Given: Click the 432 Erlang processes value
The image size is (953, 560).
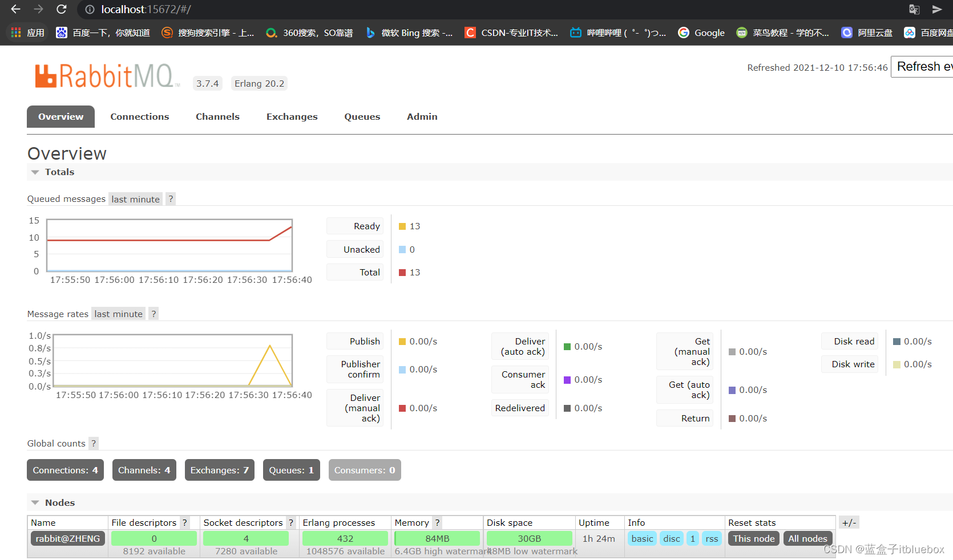Looking at the screenshot, I should coord(345,538).
